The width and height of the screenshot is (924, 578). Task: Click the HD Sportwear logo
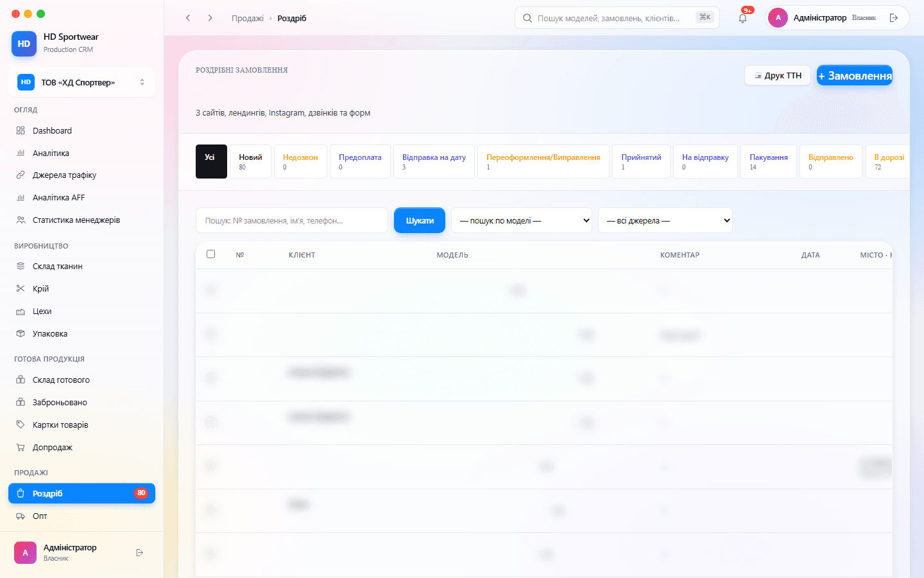tap(24, 44)
